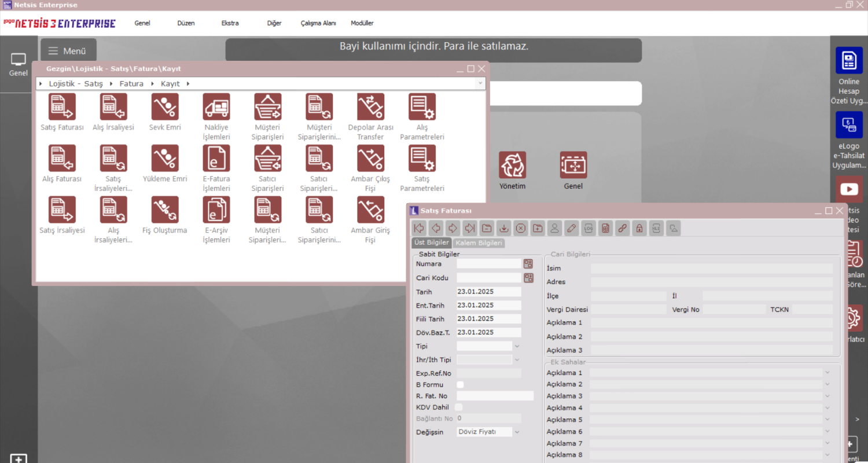Image resolution: width=868 pixels, height=463 pixels.
Task: Open the Yönetim recycle icon
Action: tap(513, 165)
